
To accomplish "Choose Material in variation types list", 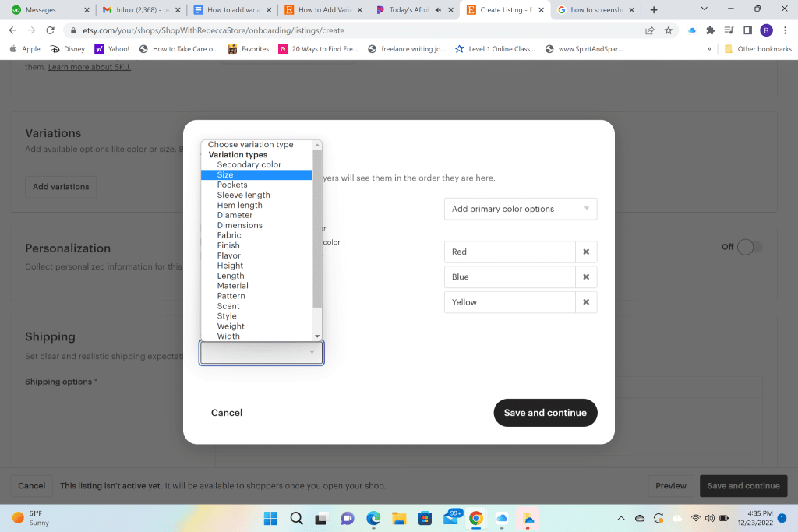I will point(232,286).
